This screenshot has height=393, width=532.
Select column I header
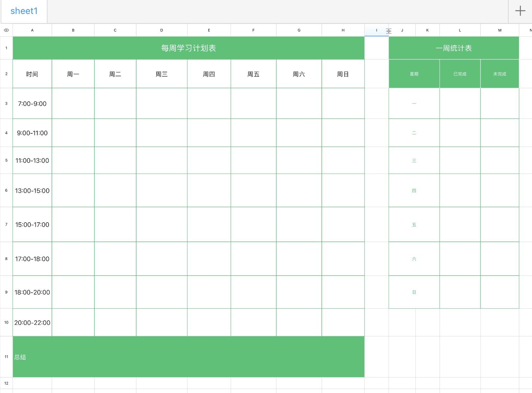pos(376,30)
